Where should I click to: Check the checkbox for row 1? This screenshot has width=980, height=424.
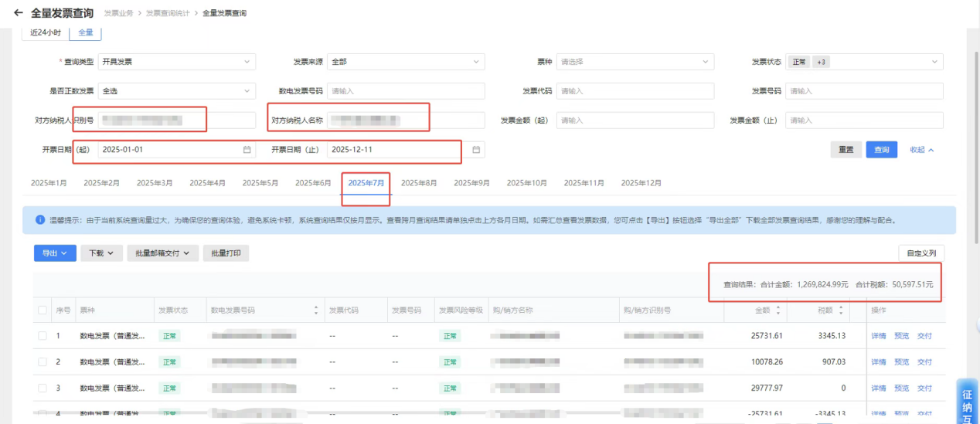(43, 336)
